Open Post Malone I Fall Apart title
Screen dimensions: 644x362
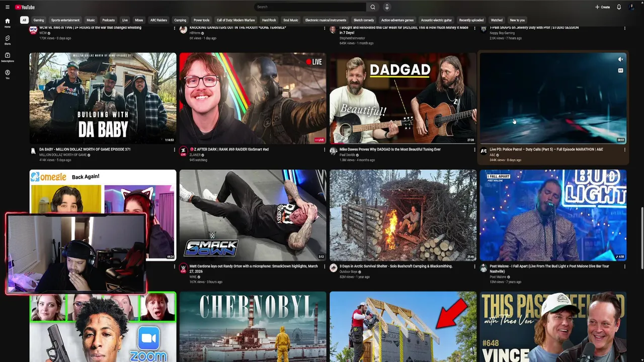(549, 268)
